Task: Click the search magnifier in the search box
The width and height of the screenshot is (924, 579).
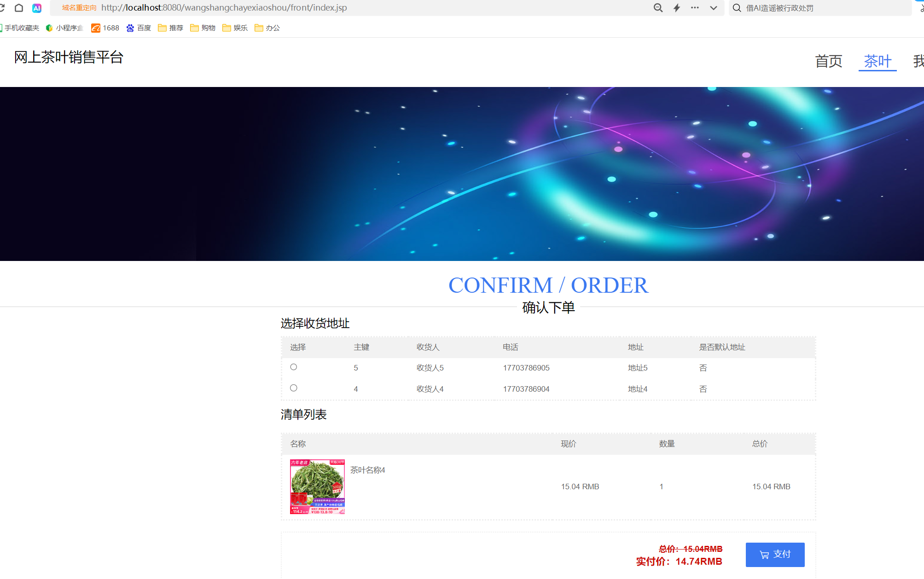Action: 737,8
